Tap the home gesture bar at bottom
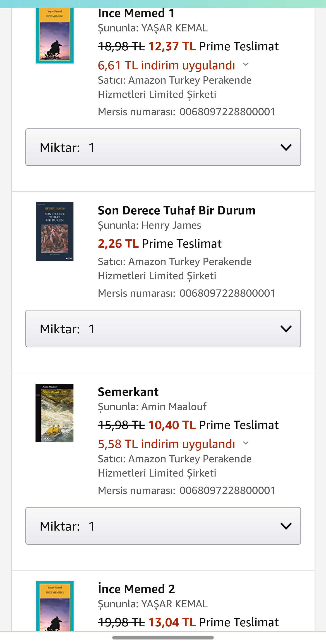The width and height of the screenshot is (326, 644). click(x=163, y=637)
